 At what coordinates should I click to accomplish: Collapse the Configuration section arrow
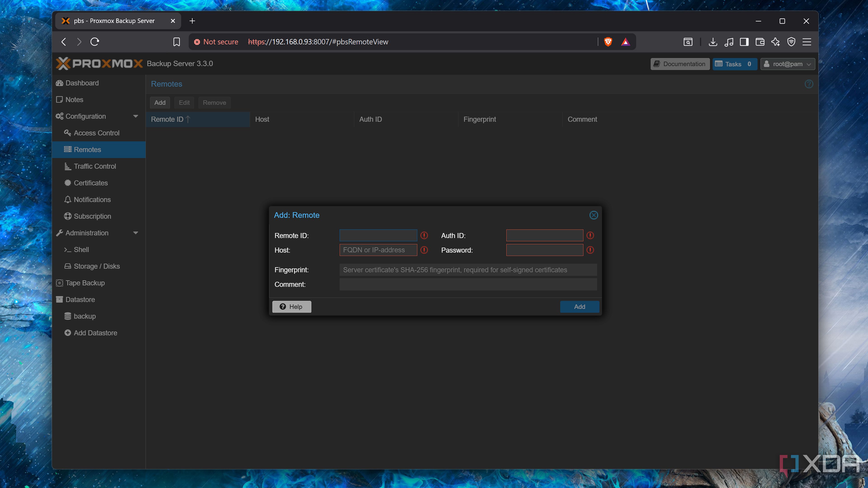135,116
